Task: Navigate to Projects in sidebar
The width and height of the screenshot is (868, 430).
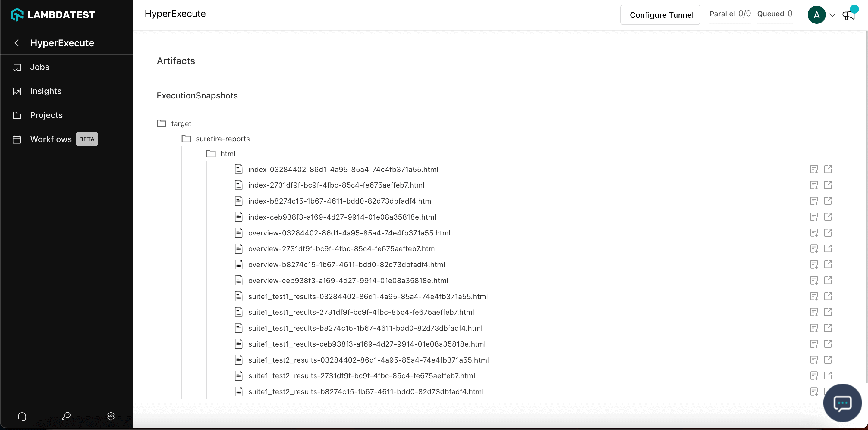Action: click(46, 115)
